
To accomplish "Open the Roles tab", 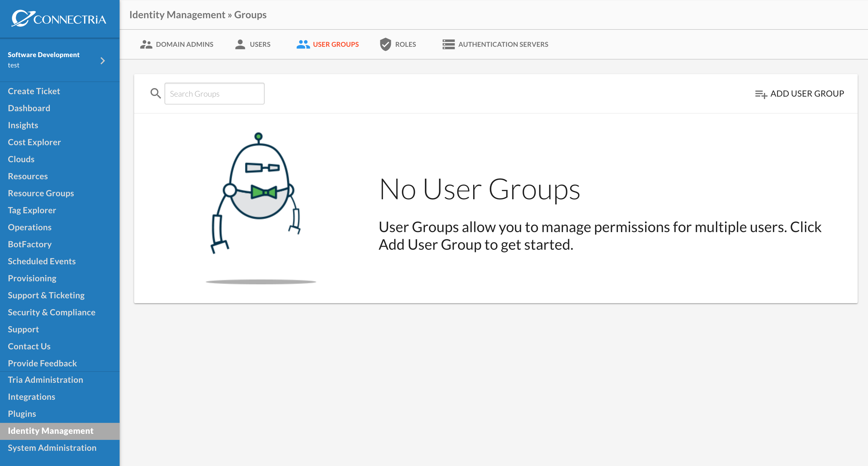I will (x=398, y=45).
